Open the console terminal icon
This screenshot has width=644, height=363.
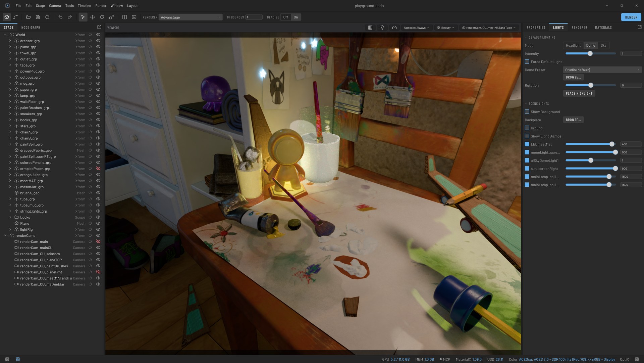pos(134,17)
